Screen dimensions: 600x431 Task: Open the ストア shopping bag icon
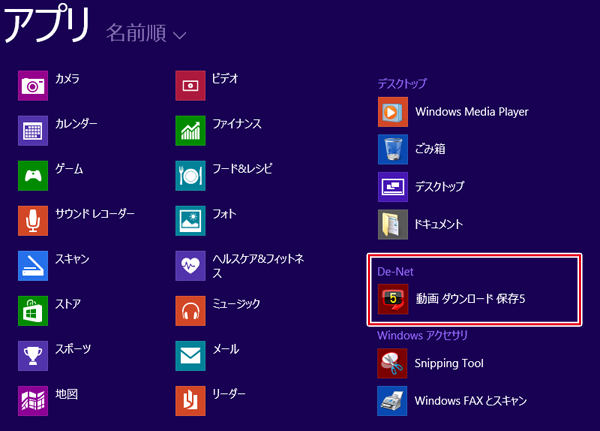33,311
